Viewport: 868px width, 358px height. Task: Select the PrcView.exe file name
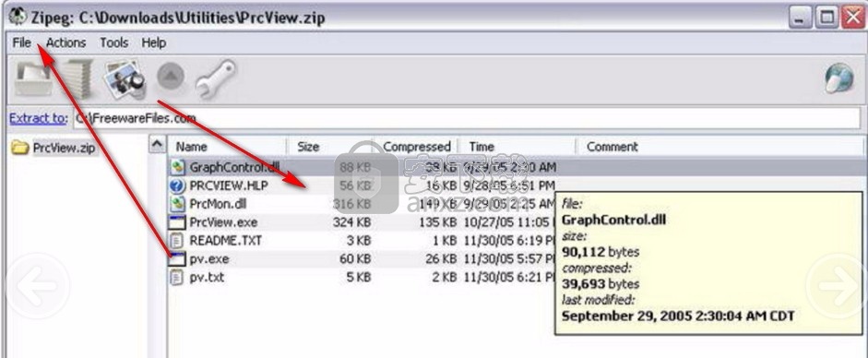pyautogui.click(x=223, y=221)
